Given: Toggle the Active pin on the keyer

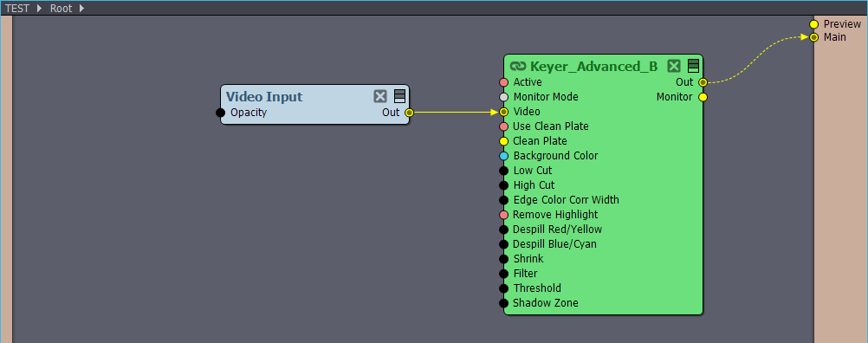Looking at the screenshot, I should tap(504, 82).
